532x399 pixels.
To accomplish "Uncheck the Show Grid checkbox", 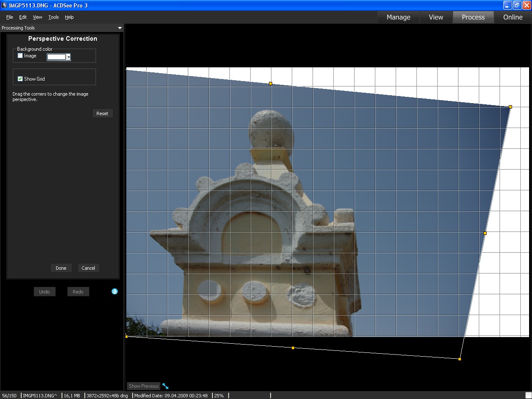I will pos(20,79).
